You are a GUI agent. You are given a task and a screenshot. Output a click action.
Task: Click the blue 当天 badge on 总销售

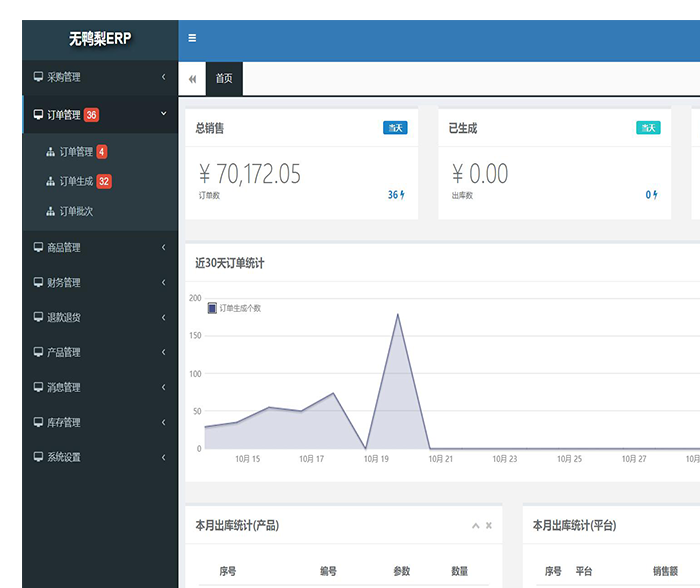(395, 128)
